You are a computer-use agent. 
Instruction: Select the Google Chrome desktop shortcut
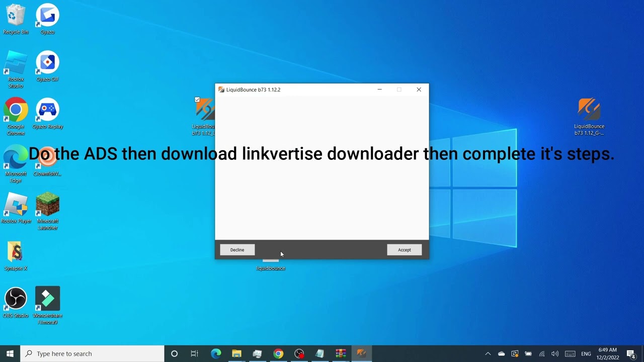coord(16,117)
